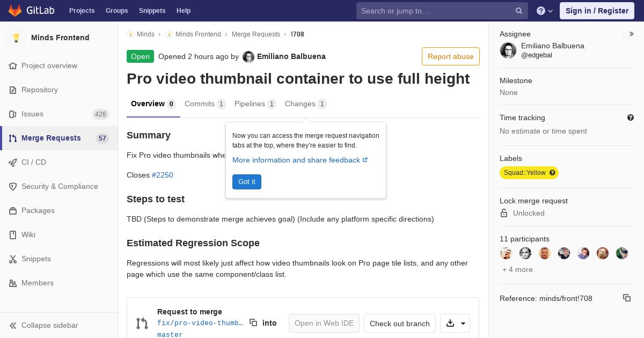Click the Open in Web IDE button
The image size is (644, 338).
pyautogui.click(x=324, y=323)
